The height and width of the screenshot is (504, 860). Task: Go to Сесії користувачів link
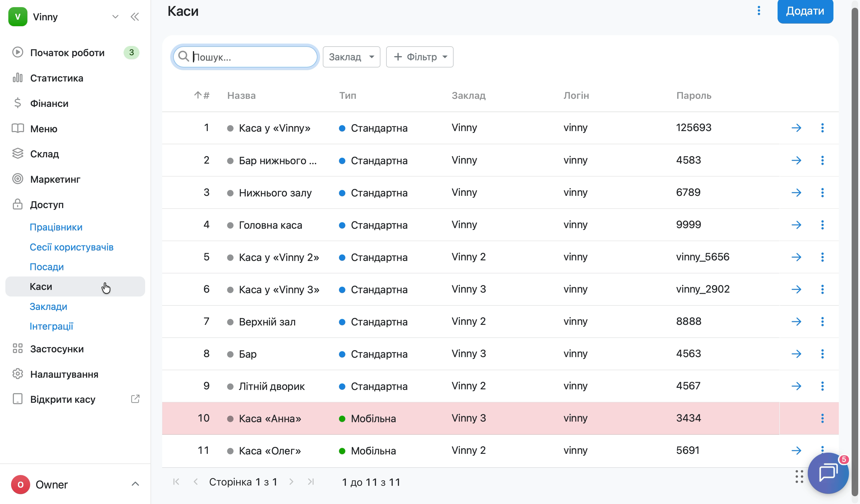click(x=71, y=247)
